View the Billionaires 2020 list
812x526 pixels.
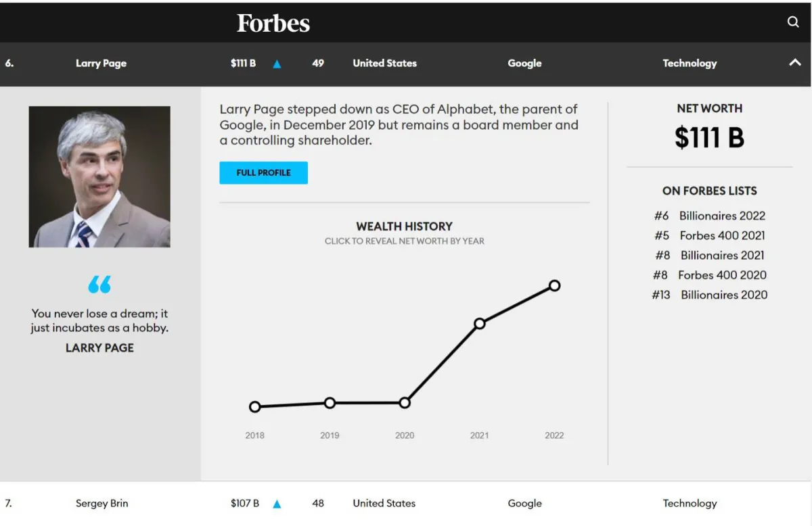pyautogui.click(x=723, y=294)
